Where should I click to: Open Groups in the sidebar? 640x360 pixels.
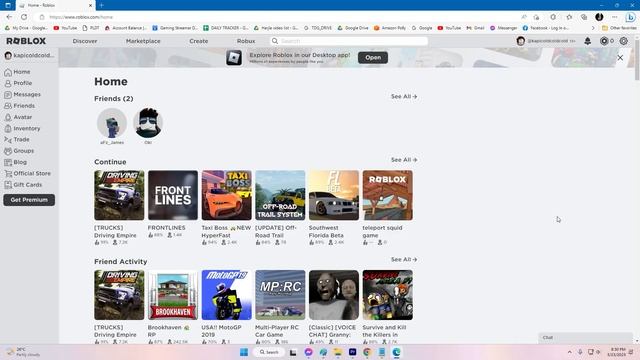(x=19, y=151)
